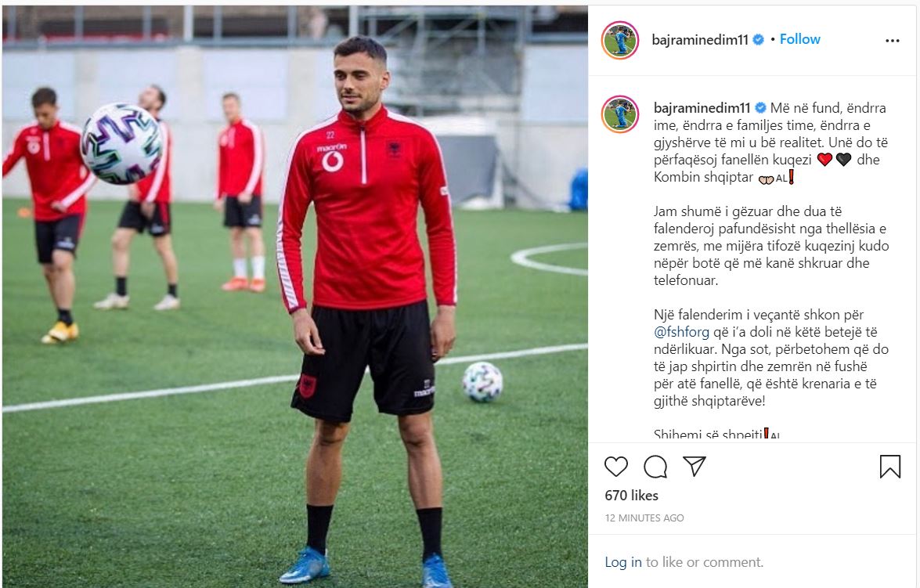The width and height of the screenshot is (920, 588).
Task: Save post with the bookmark icon
Action: click(x=889, y=467)
